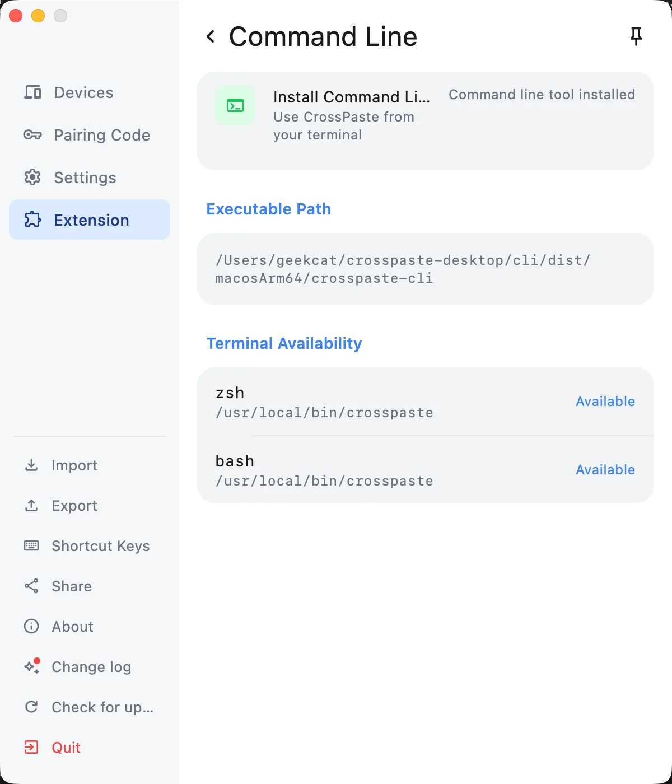Click the Change log sparkle icon
The width and height of the screenshot is (672, 784).
click(x=31, y=666)
